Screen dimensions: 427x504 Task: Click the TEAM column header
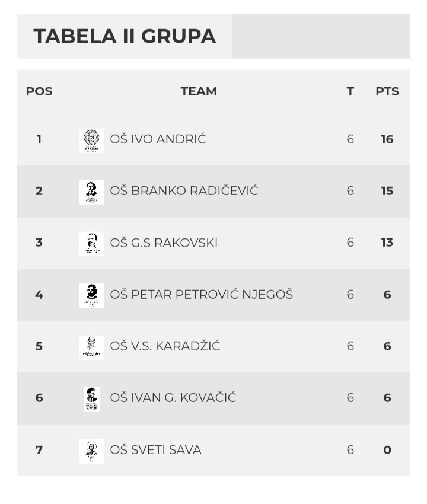(199, 91)
